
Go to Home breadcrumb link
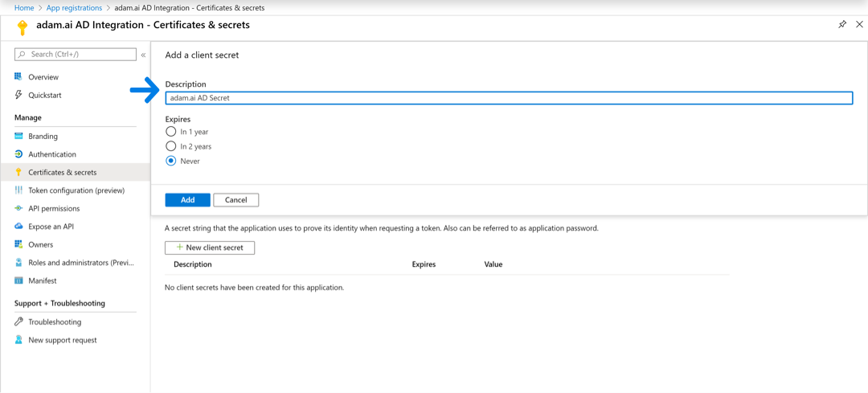[23, 8]
